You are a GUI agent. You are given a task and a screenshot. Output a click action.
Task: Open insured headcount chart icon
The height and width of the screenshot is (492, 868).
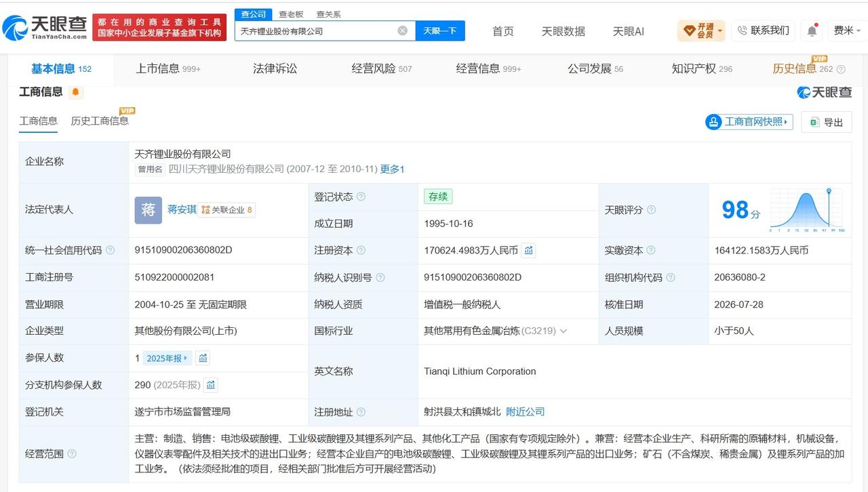point(203,358)
